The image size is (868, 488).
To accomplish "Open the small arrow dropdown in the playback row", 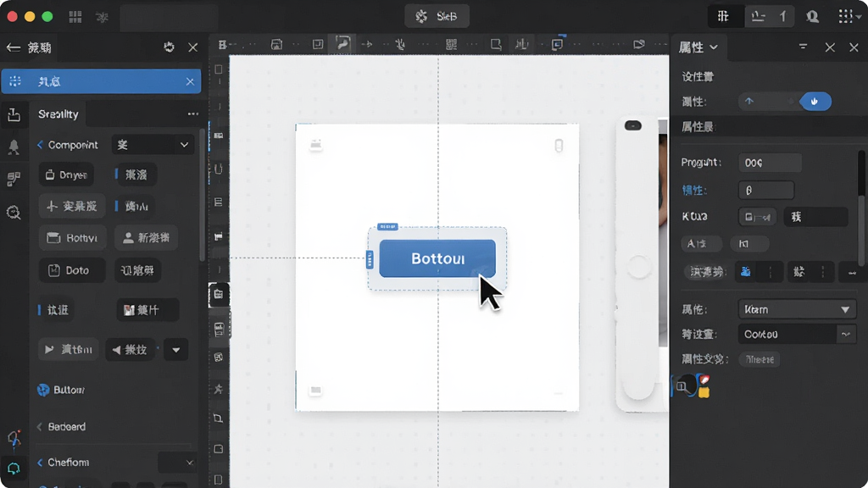I will [176, 350].
